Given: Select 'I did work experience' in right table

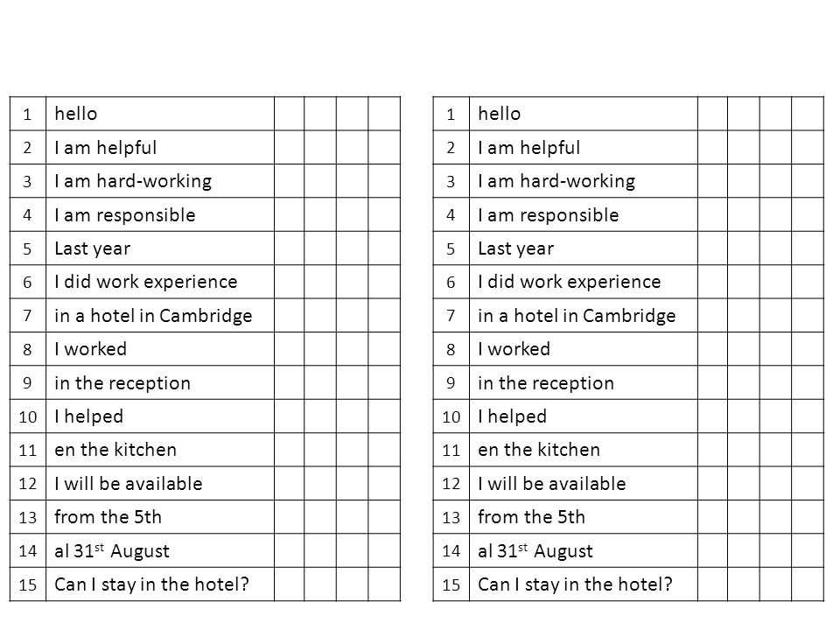Looking at the screenshot, I should tap(584, 282).
